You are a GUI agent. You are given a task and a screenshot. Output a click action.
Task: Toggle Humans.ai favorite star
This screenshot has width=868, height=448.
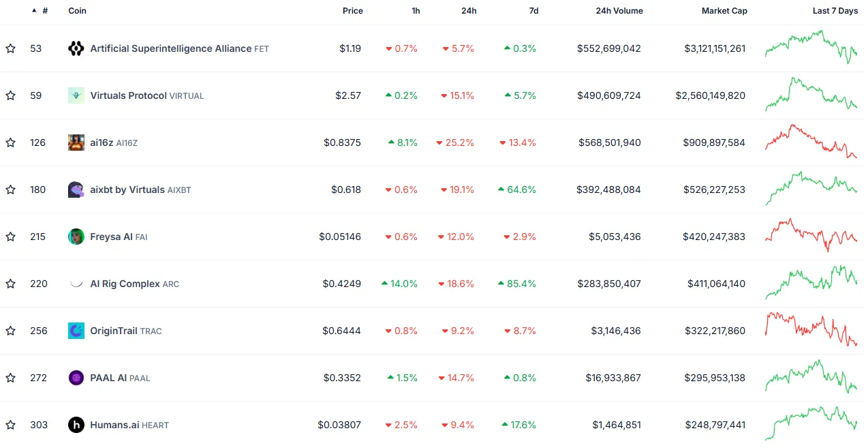[10, 425]
